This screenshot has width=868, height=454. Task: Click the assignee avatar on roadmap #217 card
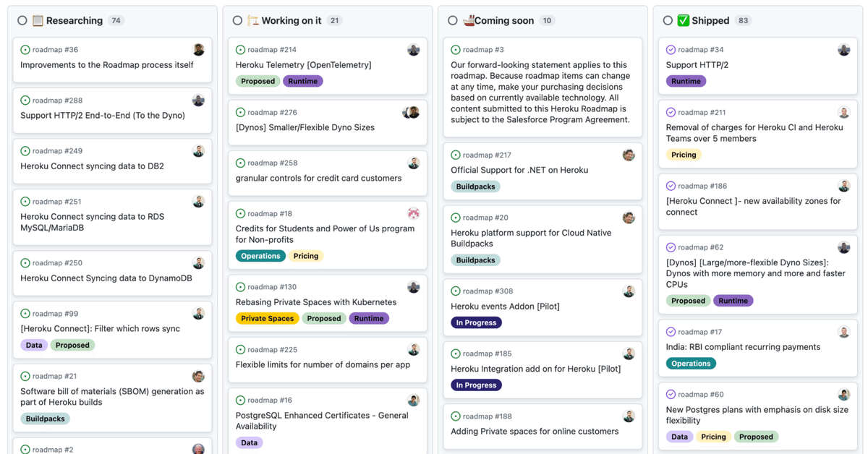tap(629, 155)
